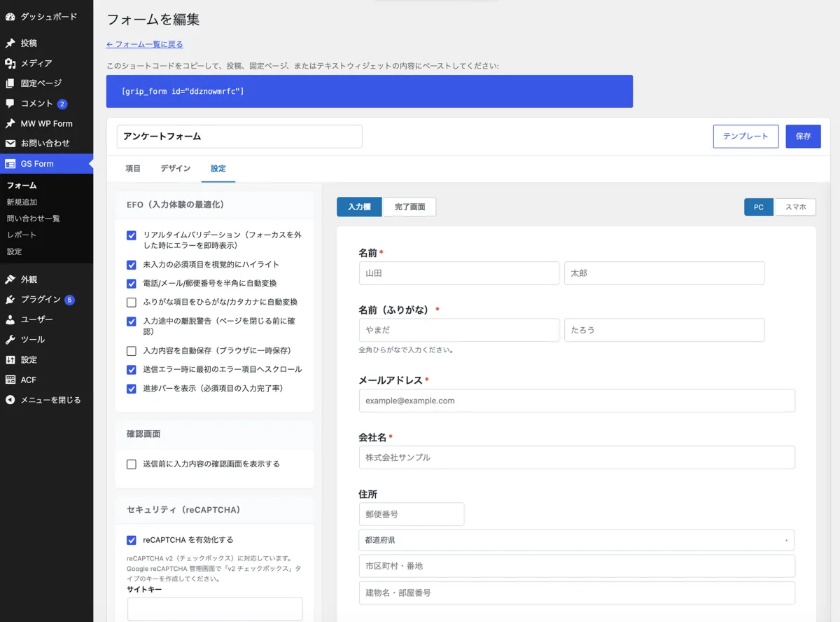Uncheck 進捗バーを表示 checkbox
Screen dimensions: 840x622
(131, 389)
